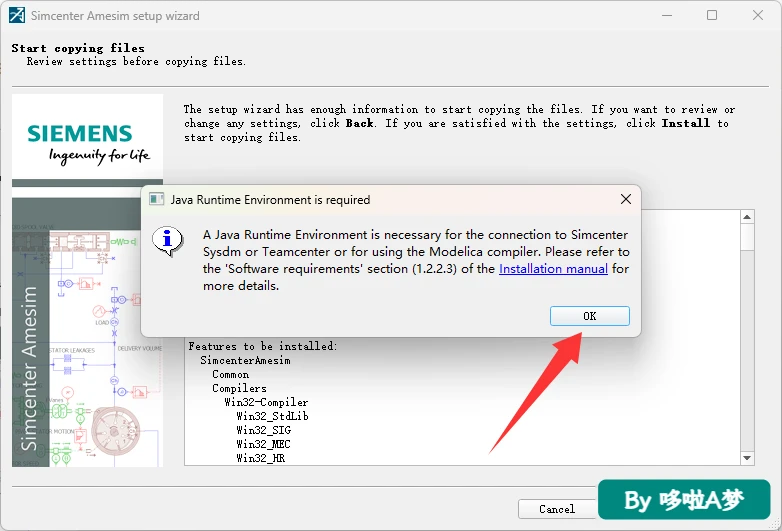The width and height of the screenshot is (782, 531).
Task: Click OK in the Java Runtime dialog
Action: pyautogui.click(x=589, y=316)
